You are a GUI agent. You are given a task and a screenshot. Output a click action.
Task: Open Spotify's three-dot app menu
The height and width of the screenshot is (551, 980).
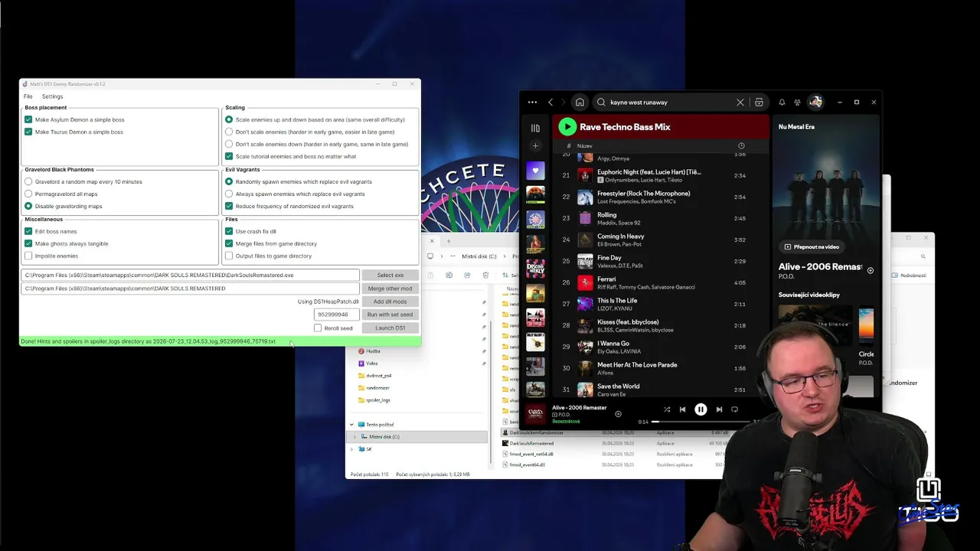tap(532, 102)
